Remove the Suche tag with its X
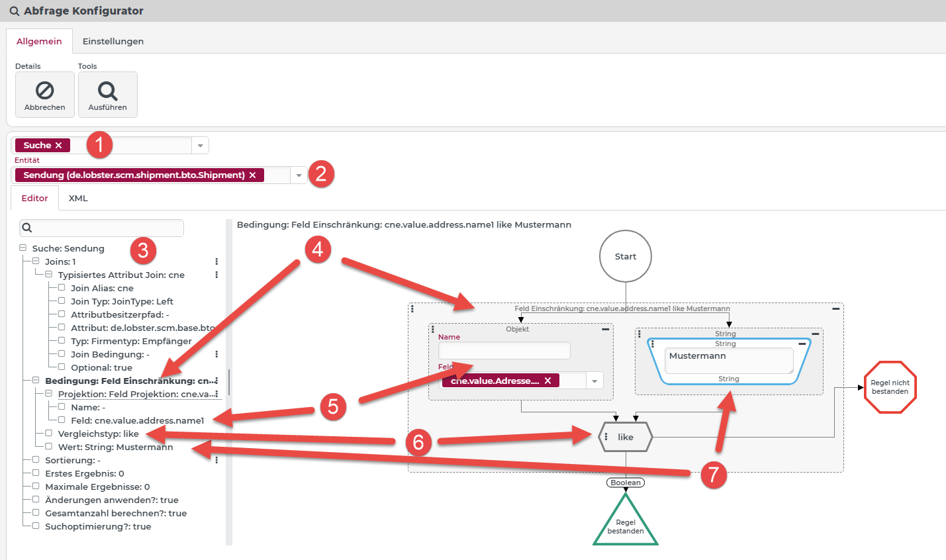The height and width of the screenshot is (560, 946). coord(59,146)
